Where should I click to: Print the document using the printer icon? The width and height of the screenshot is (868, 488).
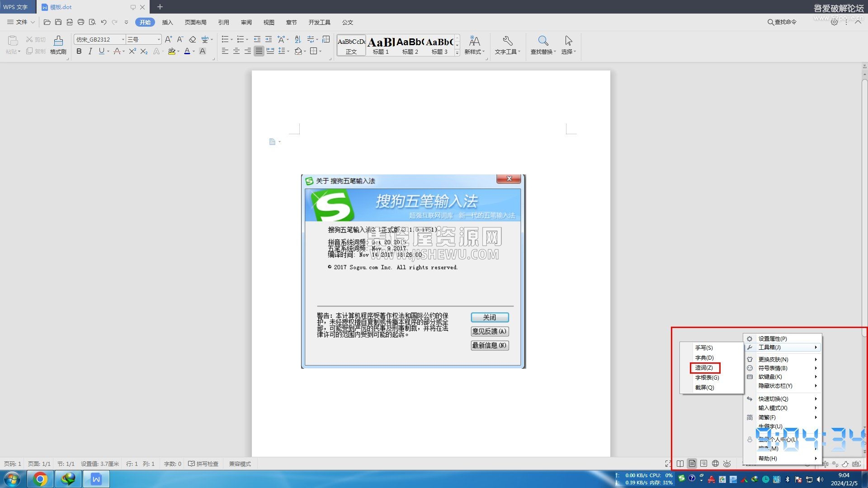coord(81,22)
